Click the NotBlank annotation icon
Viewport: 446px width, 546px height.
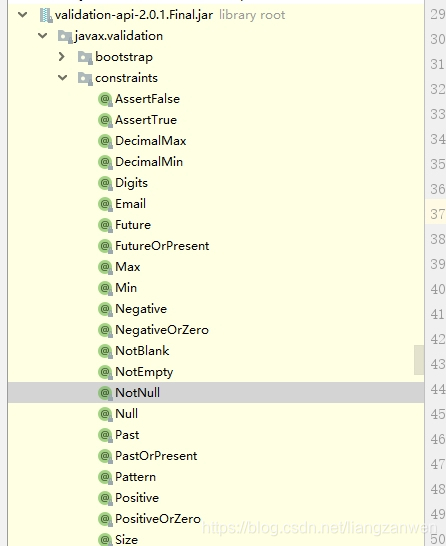coord(105,351)
